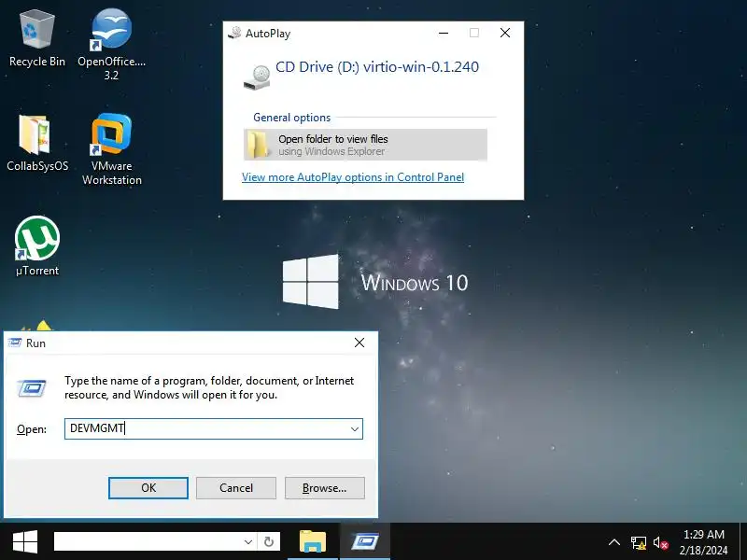Close the AutoPlay window
The image size is (747, 560).
click(505, 33)
